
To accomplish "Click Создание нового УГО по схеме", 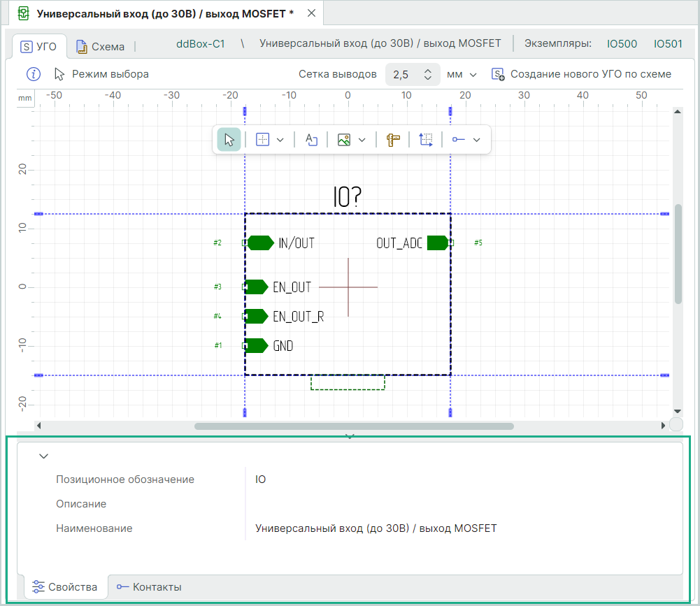I will point(582,74).
